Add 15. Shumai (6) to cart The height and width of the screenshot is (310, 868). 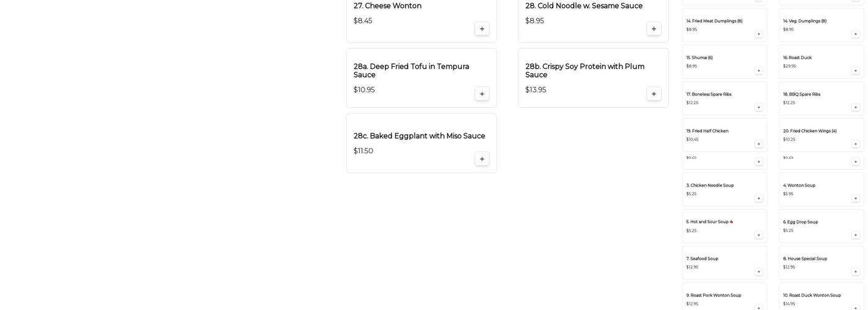click(758, 71)
